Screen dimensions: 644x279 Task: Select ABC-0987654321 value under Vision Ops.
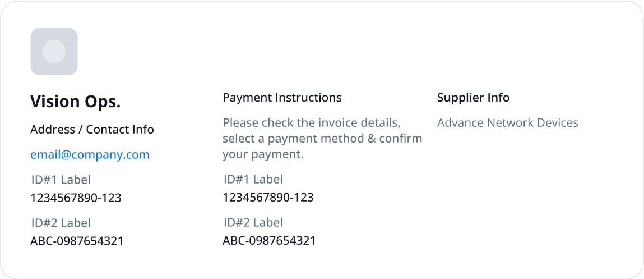click(x=77, y=241)
